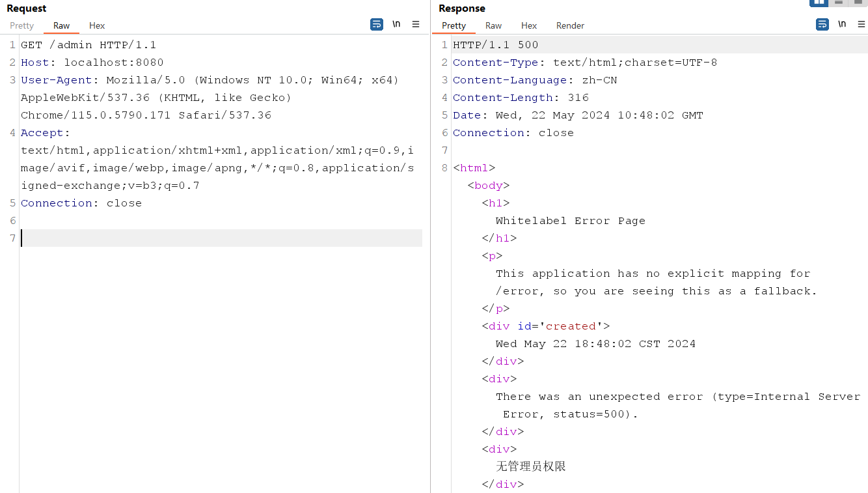Switch Response view to Raw tab
Screen dimensions: 868x493
[x=494, y=25]
